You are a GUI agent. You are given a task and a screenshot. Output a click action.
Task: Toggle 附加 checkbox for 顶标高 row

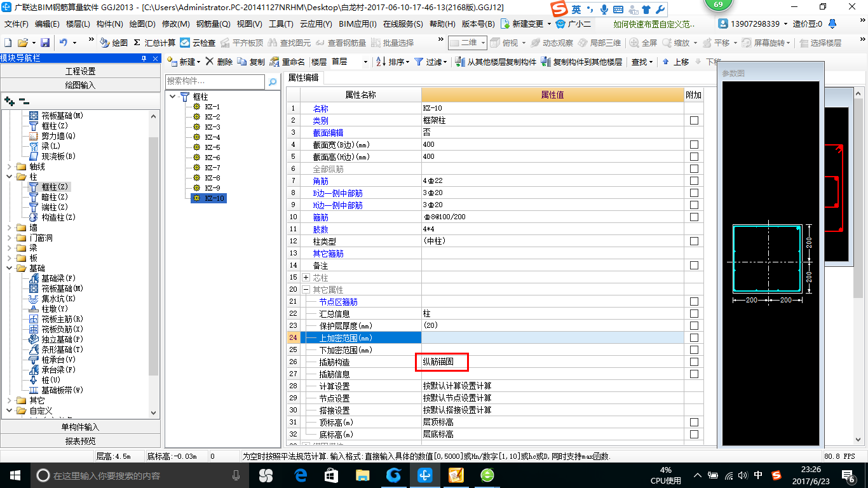[x=694, y=423]
